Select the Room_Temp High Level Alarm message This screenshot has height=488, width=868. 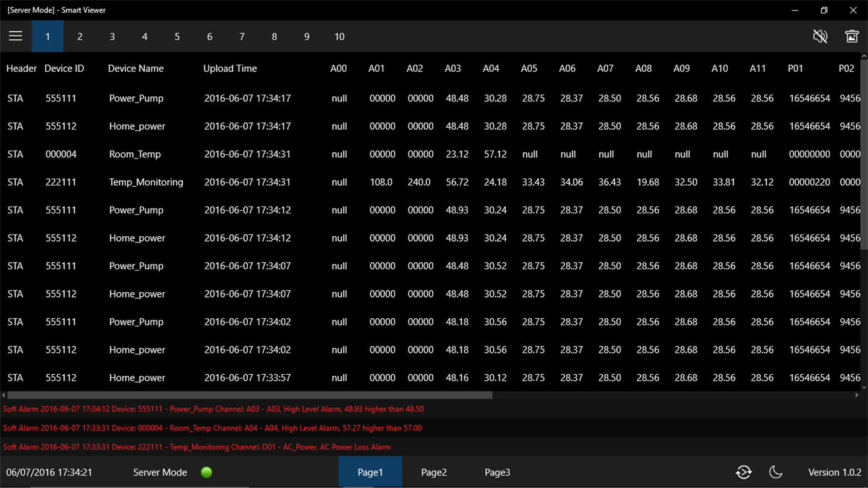coord(212,428)
